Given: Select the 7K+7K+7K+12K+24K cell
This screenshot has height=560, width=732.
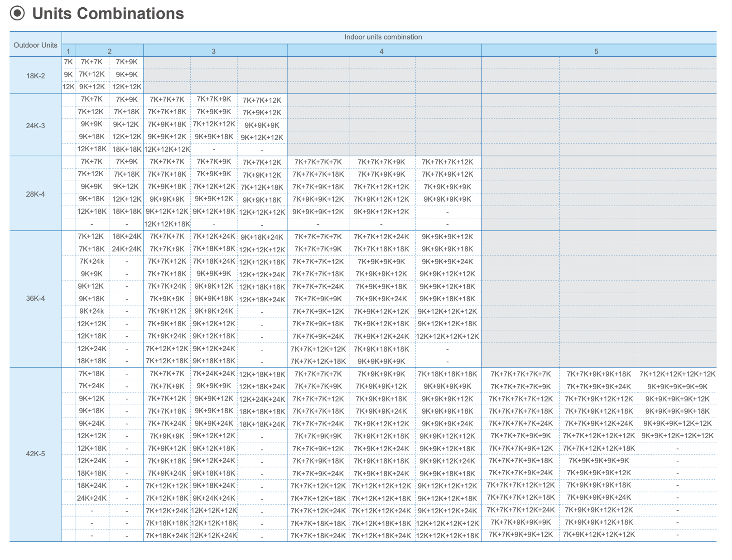Looking at the screenshot, I should pos(520,510).
